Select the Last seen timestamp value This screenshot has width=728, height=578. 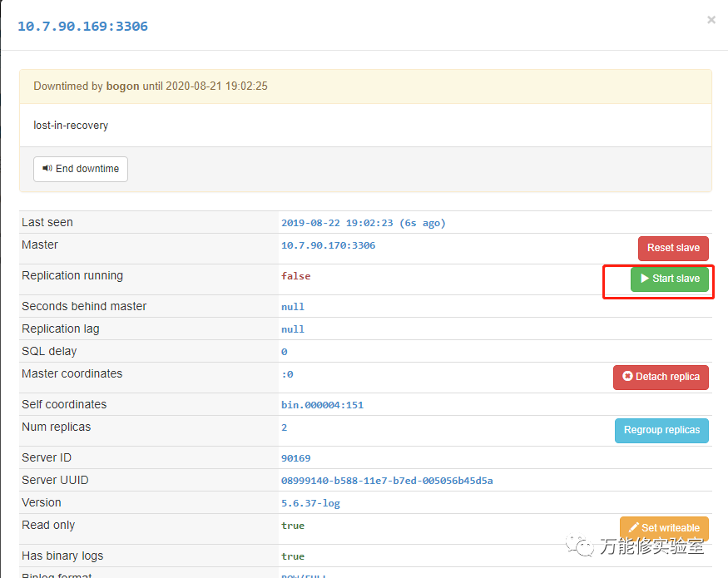tap(363, 223)
